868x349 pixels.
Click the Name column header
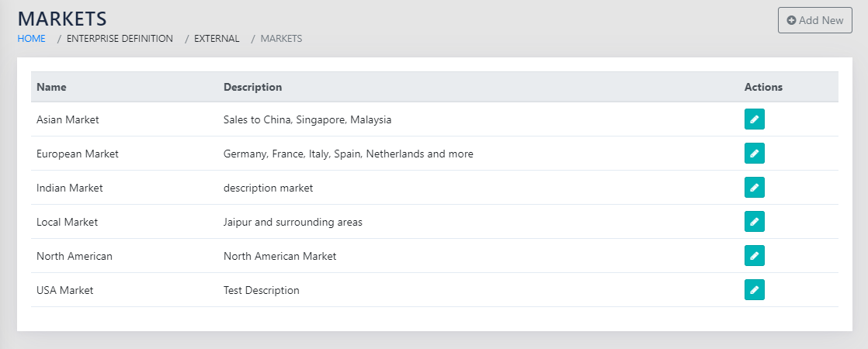51,87
